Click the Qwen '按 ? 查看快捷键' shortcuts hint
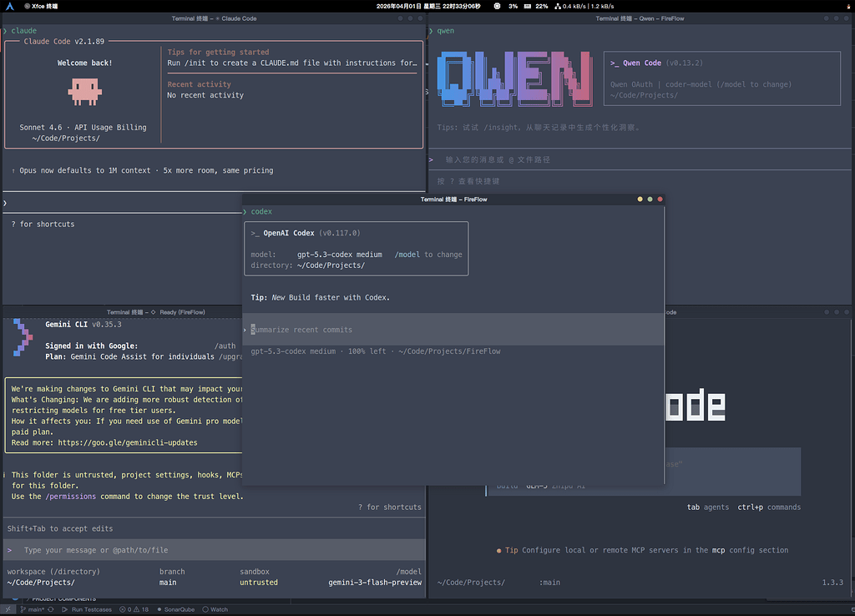This screenshot has width=855, height=616. click(x=468, y=181)
